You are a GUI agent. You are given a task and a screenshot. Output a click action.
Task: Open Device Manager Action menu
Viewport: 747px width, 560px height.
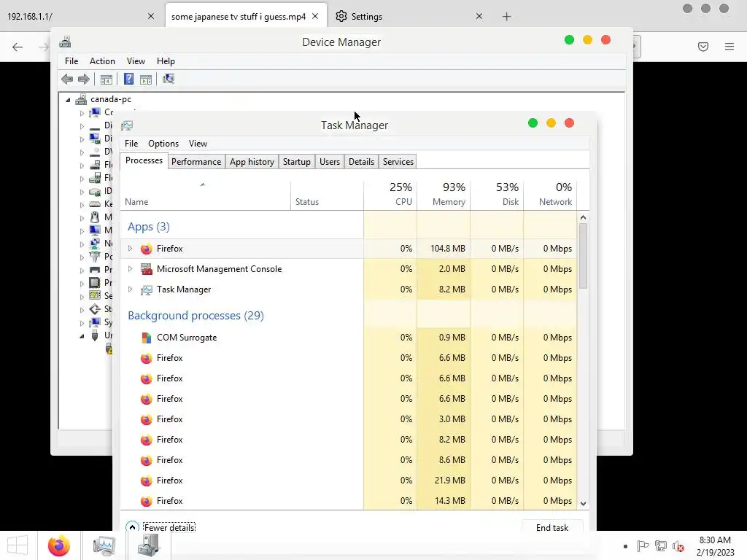(102, 61)
